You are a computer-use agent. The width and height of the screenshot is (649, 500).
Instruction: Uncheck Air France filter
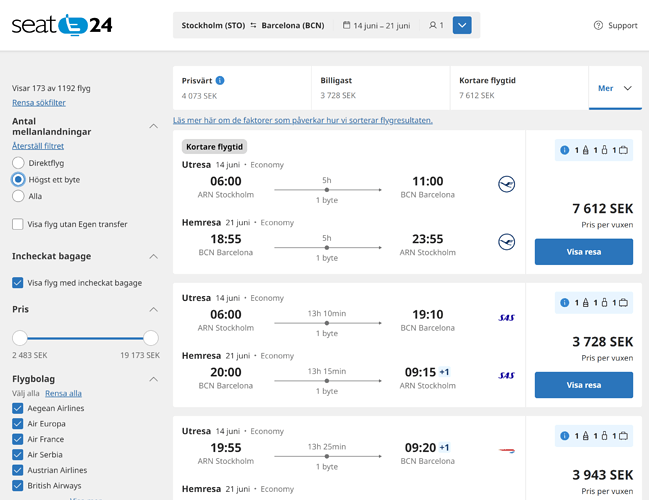tap(17, 439)
